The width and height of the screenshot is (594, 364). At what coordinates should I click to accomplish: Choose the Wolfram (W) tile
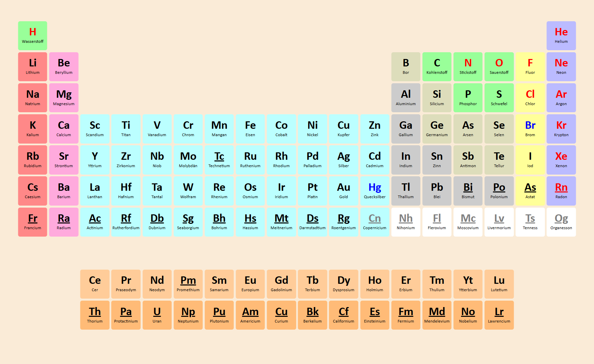(188, 191)
